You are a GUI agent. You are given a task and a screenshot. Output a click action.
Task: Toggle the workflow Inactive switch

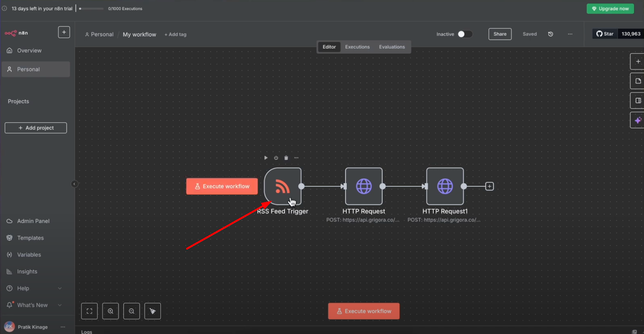pos(465,34)
